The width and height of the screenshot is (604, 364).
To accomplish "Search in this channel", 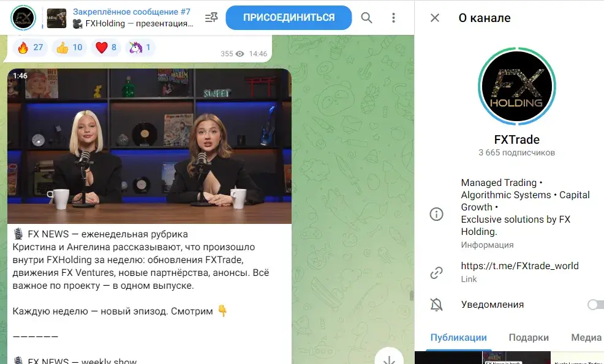I will (366, 18).
